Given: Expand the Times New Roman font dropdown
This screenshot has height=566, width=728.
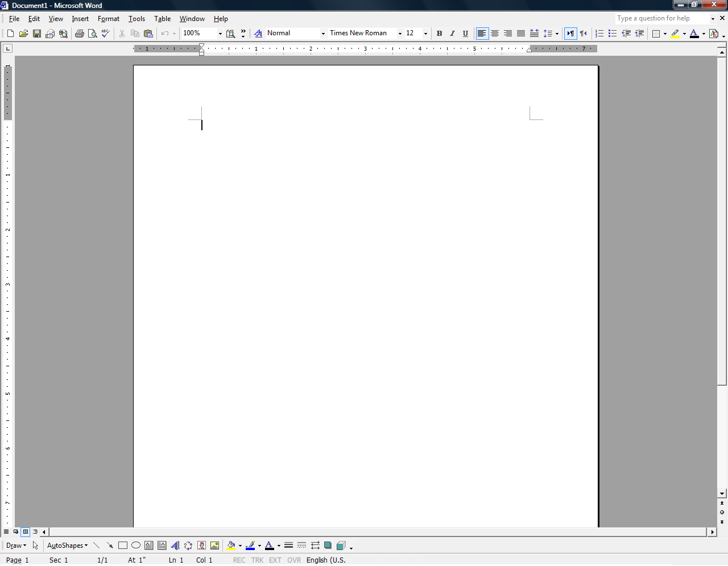Looking at the screenshot, I should click(x=400, y=34).
